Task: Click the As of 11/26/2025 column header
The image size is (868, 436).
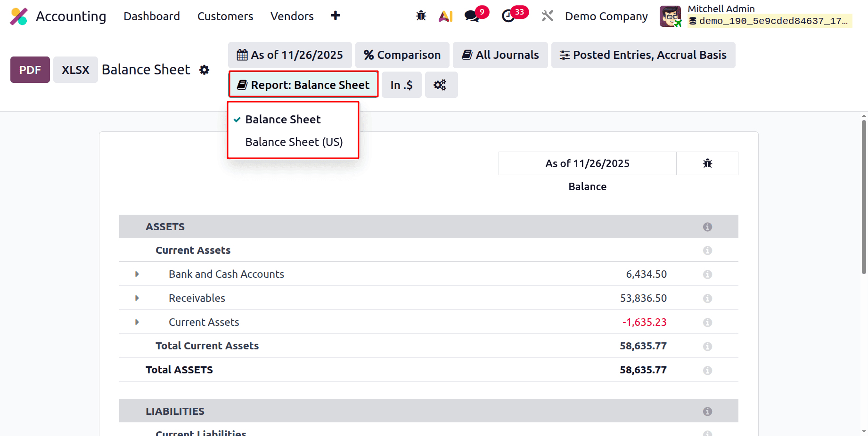Action: pyautogui.click(x=588, y=163)
